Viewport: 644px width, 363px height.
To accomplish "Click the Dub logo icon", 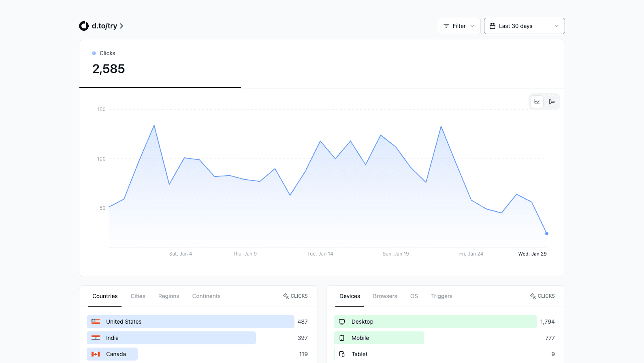I will pos(84,26).
